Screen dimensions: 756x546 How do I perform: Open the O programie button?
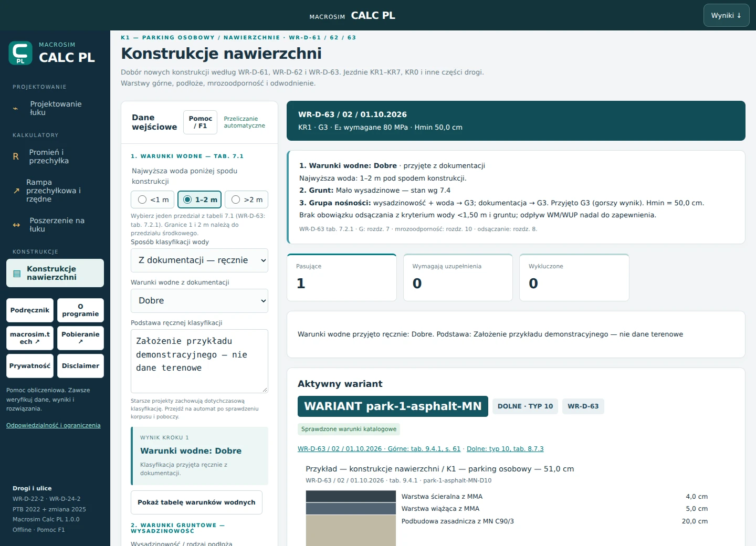(80, 310)
